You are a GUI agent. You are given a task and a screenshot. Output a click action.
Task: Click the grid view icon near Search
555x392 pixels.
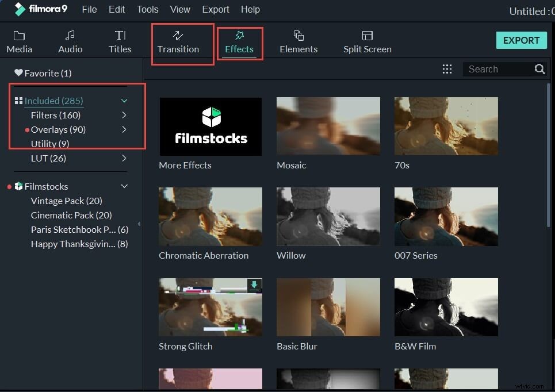[x=447, y=69]
